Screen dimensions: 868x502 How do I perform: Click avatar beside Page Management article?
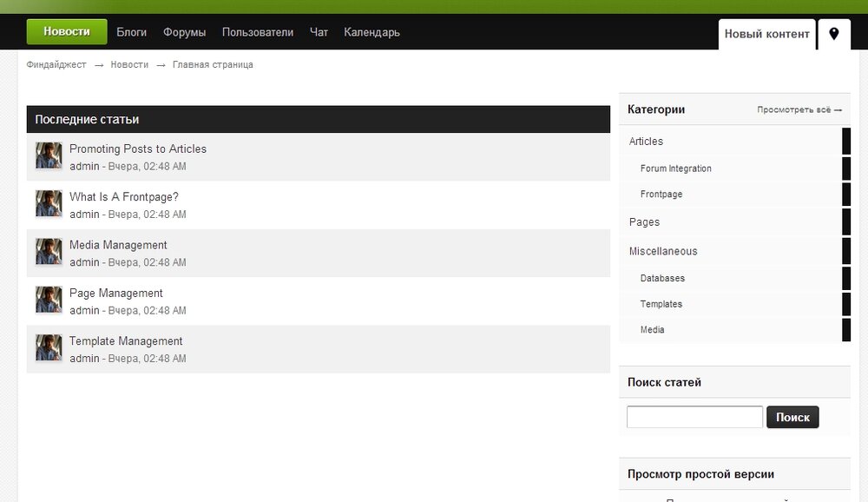point(49,301)
